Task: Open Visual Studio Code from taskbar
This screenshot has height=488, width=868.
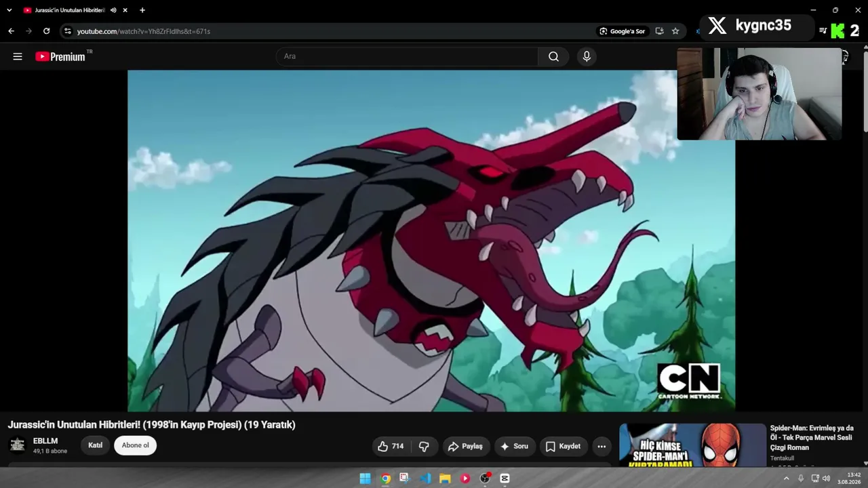Action: (425, 479)
